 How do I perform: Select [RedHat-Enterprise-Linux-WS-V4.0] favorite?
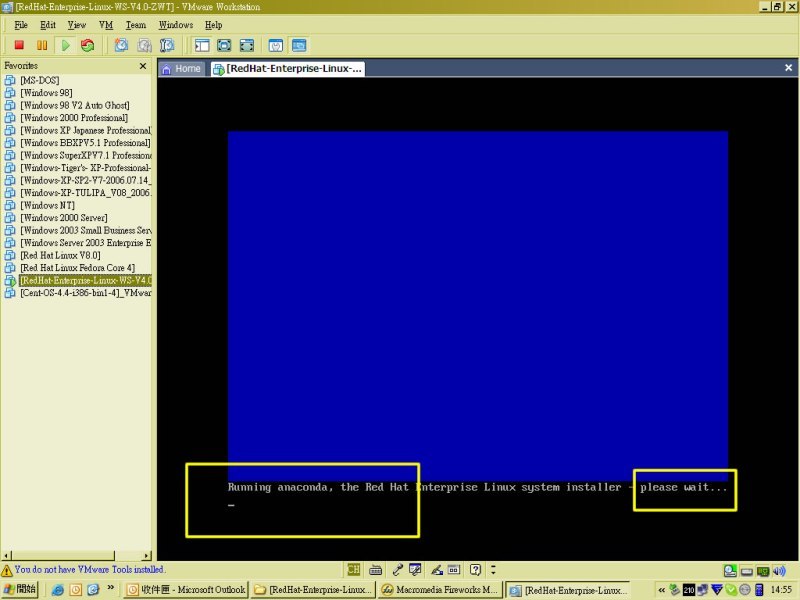click(85, 280)
